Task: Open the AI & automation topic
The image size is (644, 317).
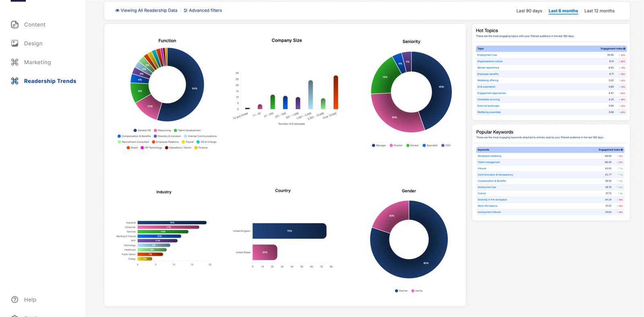Action: 486,87
